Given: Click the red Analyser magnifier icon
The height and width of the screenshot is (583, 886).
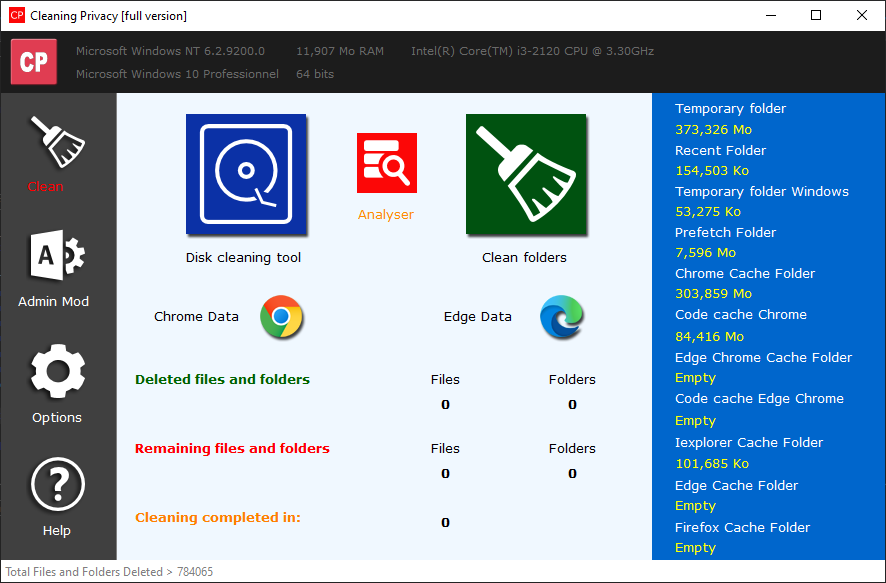Looking at the screenshot, I should click(387, 163).
